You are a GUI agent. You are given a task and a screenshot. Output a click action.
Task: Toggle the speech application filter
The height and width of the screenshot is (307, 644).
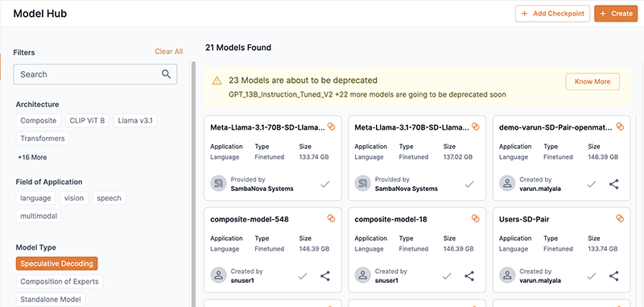[109, 197]
